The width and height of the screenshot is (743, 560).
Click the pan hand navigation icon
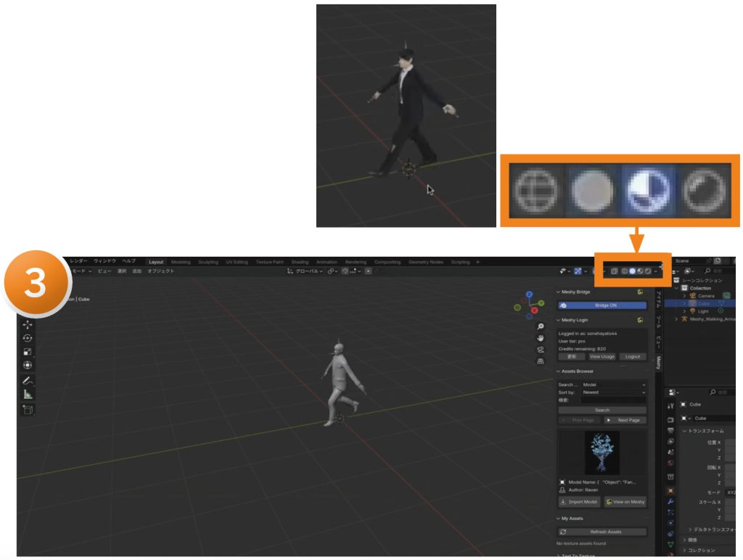(540, 338)
